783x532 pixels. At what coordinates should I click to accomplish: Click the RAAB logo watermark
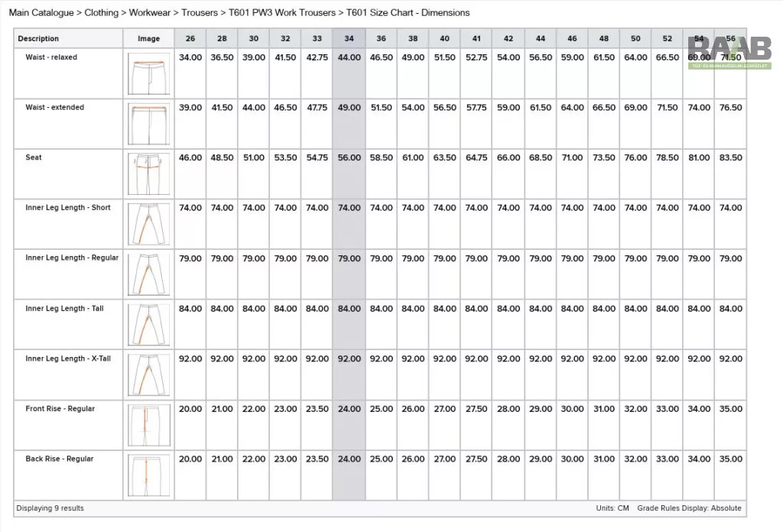729,52
